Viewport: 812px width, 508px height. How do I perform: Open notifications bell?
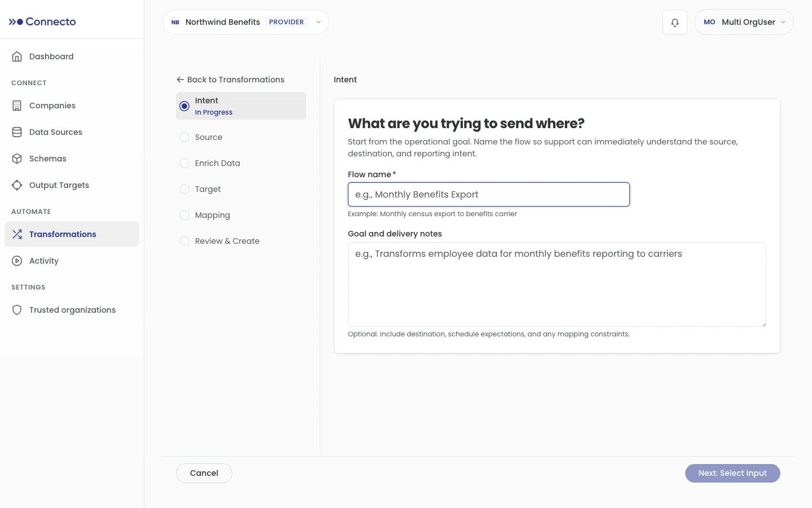(x=675, y=22)
